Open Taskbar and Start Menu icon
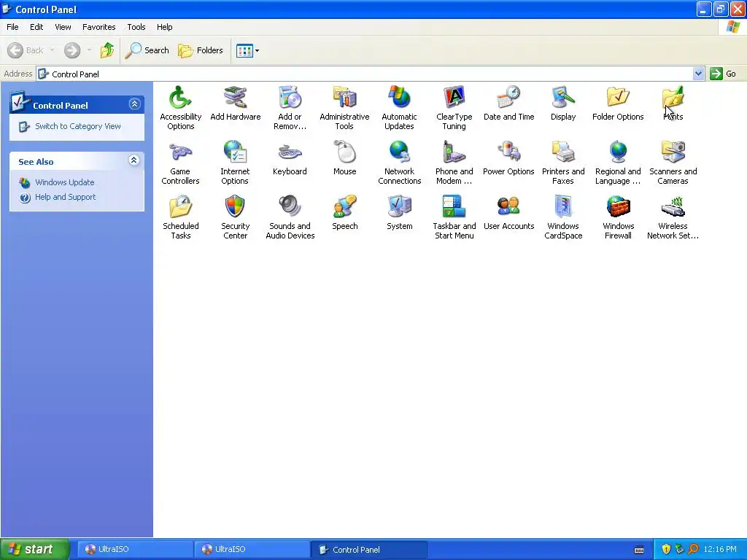Viewport: 747px width, 560px height. click(454, 207)
